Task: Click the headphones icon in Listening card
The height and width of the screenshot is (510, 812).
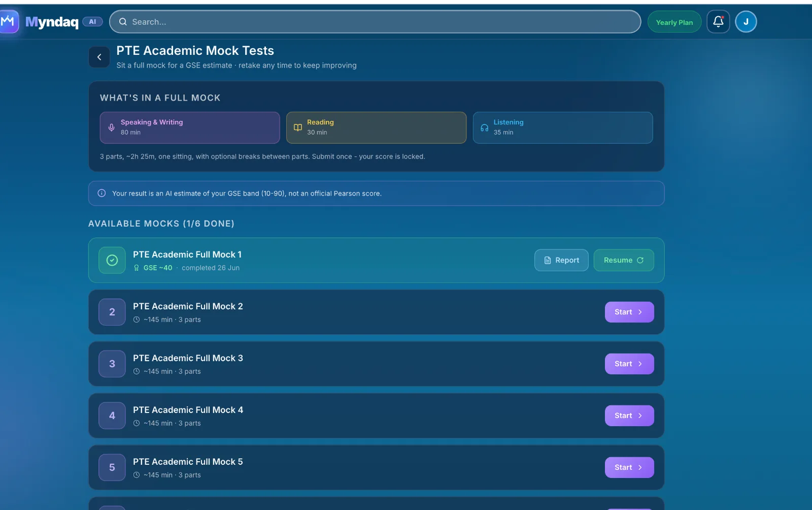Action: [484, 127]
